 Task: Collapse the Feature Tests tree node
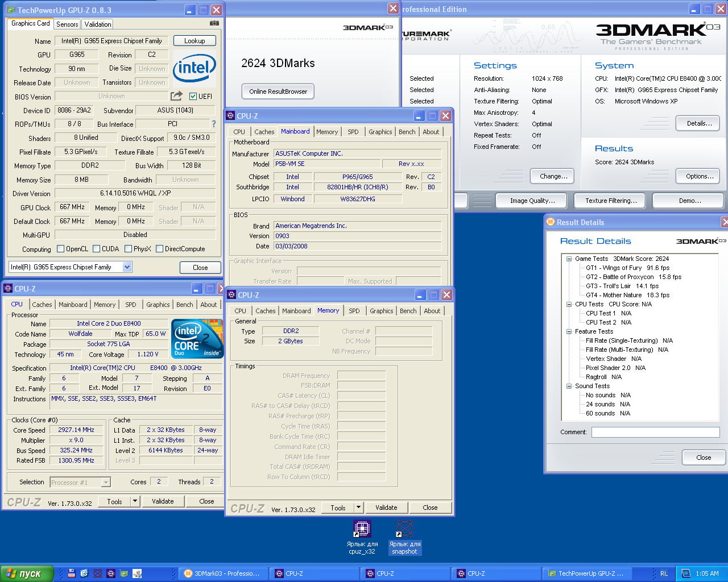coord(569,331)
